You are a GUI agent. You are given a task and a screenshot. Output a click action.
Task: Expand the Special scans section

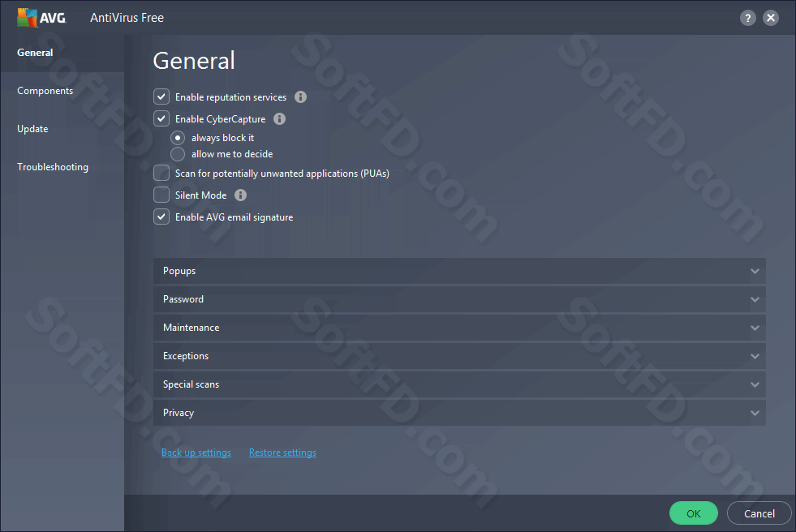coord(459,384)
